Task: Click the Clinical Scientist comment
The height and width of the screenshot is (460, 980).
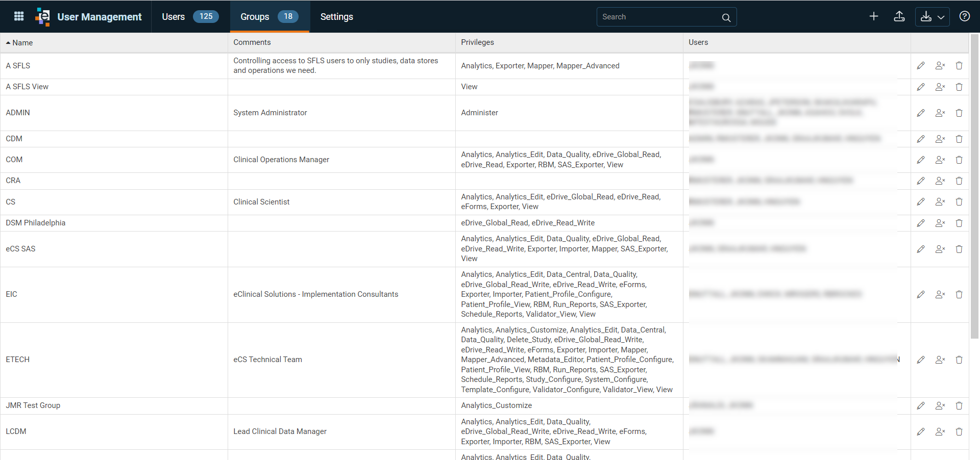Action: click(x=261, y=202)
